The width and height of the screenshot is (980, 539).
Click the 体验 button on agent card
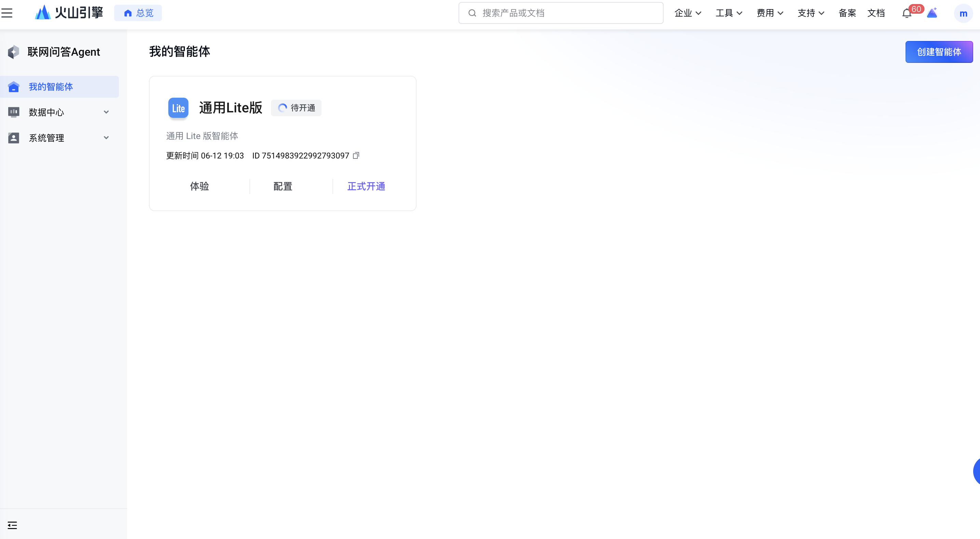click(x=199, y=186)
